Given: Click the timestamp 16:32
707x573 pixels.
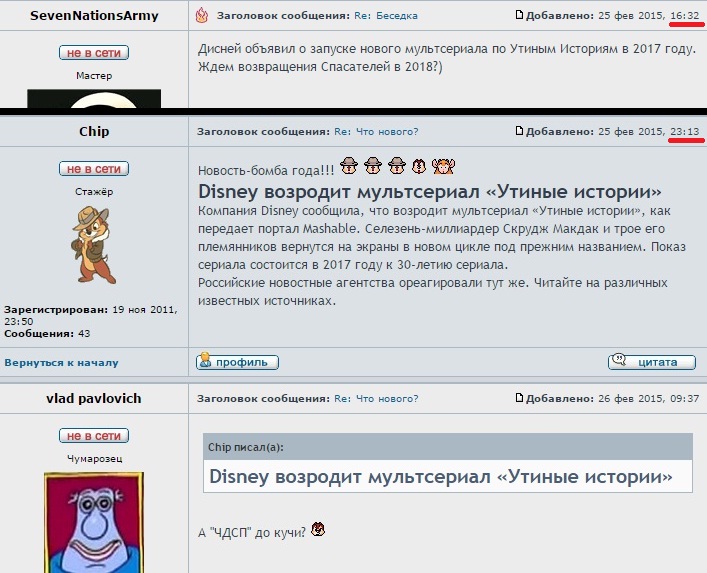Looking at the screenshot, I should pos(684,15).
